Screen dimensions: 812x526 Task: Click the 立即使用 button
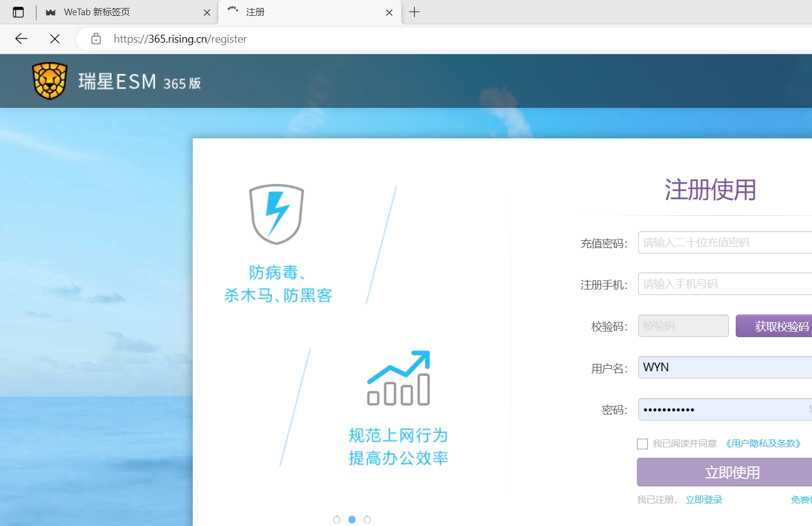pyautogui.click(x=725, y=472)
